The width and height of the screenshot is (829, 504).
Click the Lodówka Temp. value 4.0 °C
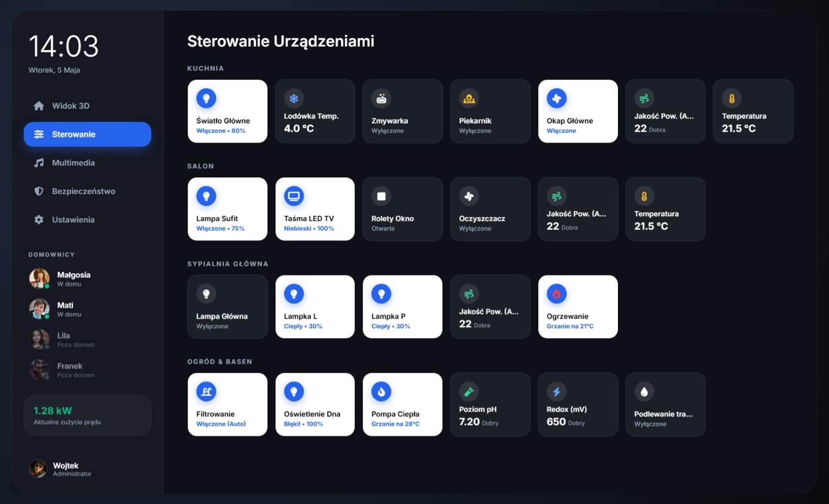299,129
